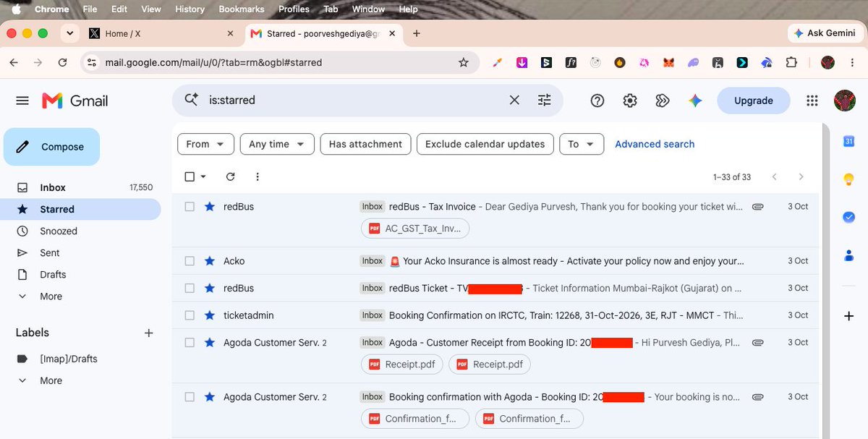Reload the Chrome page
868x439 pixels.
tap(63, 63)
